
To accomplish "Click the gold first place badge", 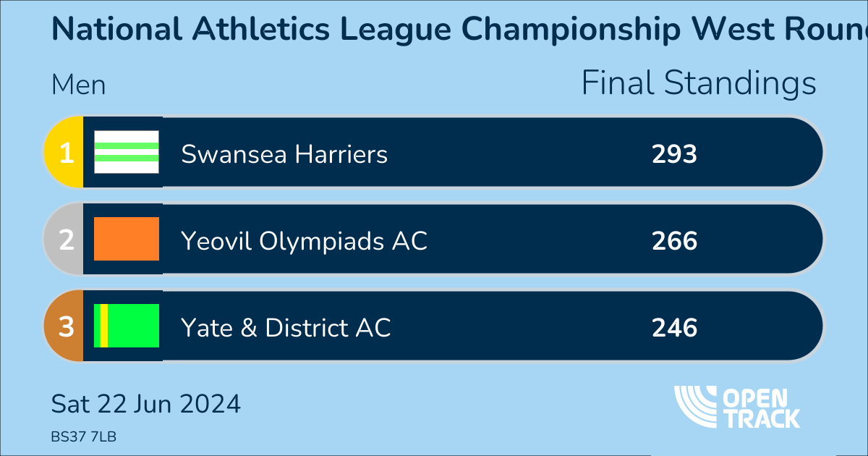I will (x=65, y=153).
